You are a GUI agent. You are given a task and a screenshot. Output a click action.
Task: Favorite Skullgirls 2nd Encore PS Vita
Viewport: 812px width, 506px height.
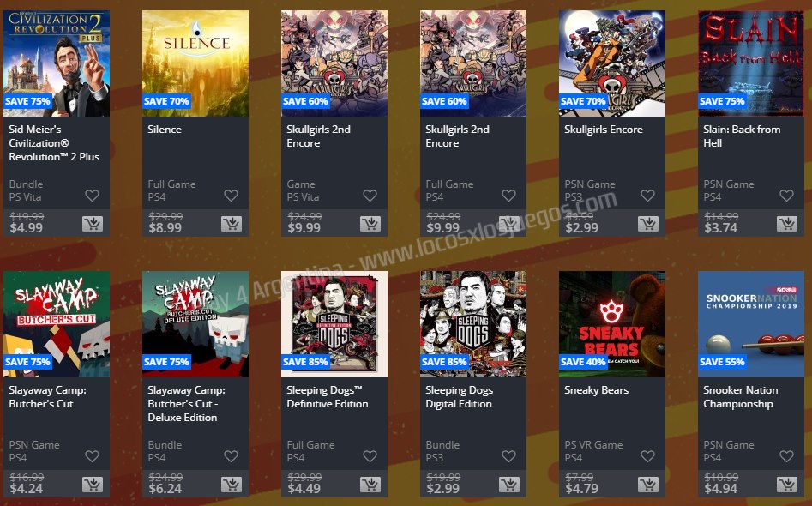[x=370, y=196]
